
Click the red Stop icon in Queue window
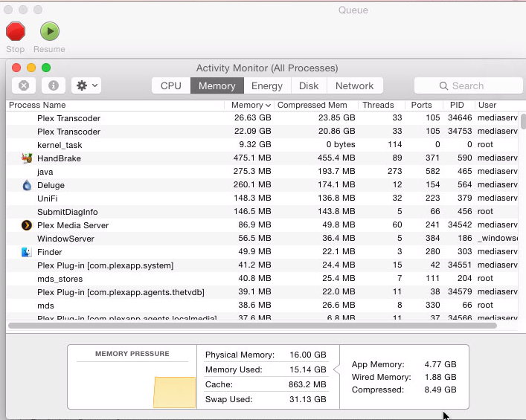click(x=16, y=31)
